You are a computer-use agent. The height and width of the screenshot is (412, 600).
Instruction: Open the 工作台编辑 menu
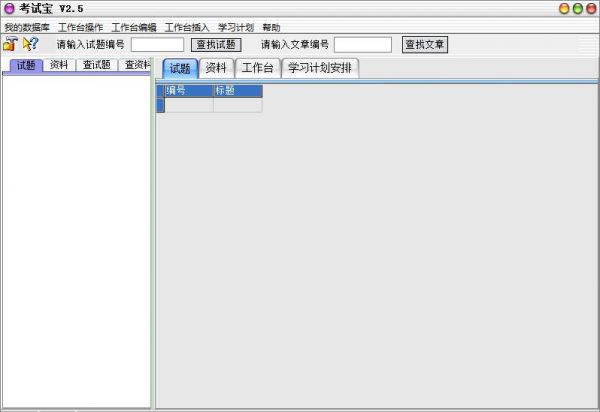134,28
